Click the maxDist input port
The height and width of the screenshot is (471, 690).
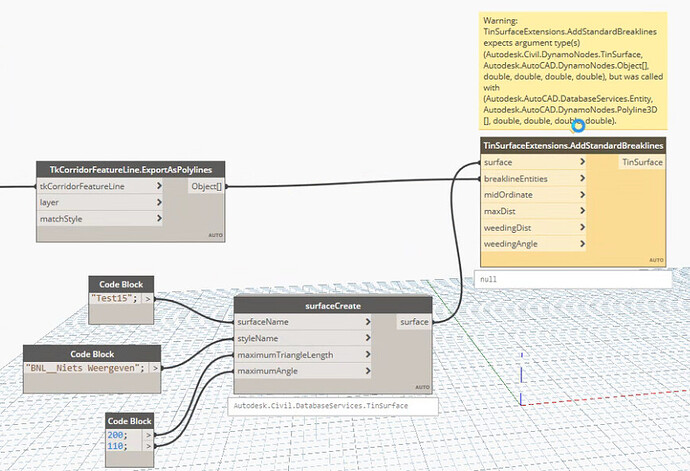click(534, 211)
